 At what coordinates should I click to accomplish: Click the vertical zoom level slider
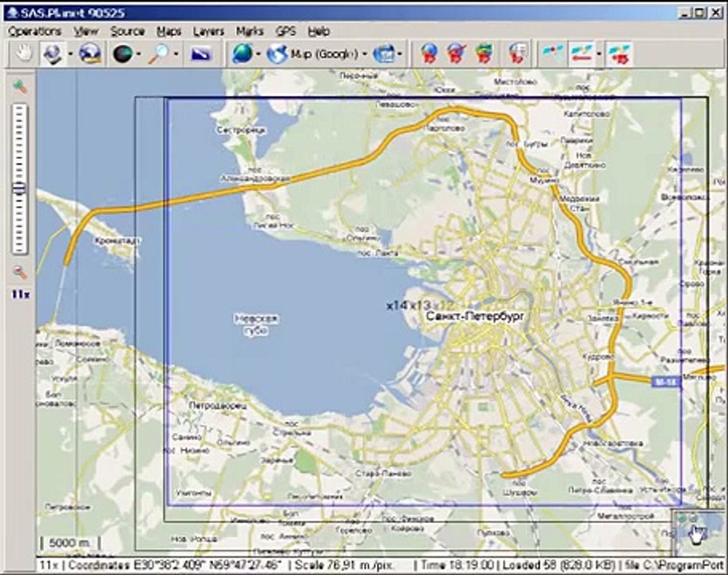pos(19,179)
